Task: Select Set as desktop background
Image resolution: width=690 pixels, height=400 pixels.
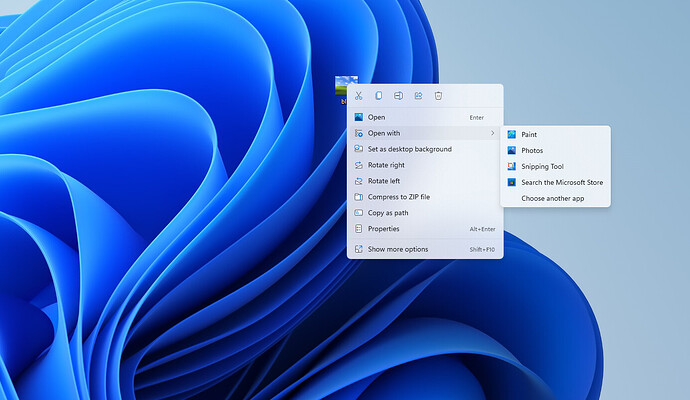Action: click(409, 149)
